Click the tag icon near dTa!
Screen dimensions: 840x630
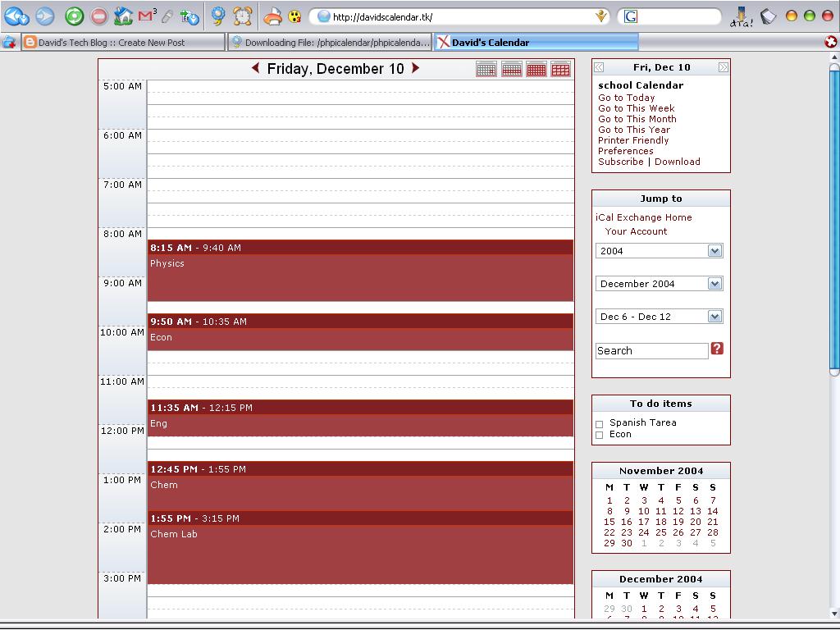(x=768, y=16)
